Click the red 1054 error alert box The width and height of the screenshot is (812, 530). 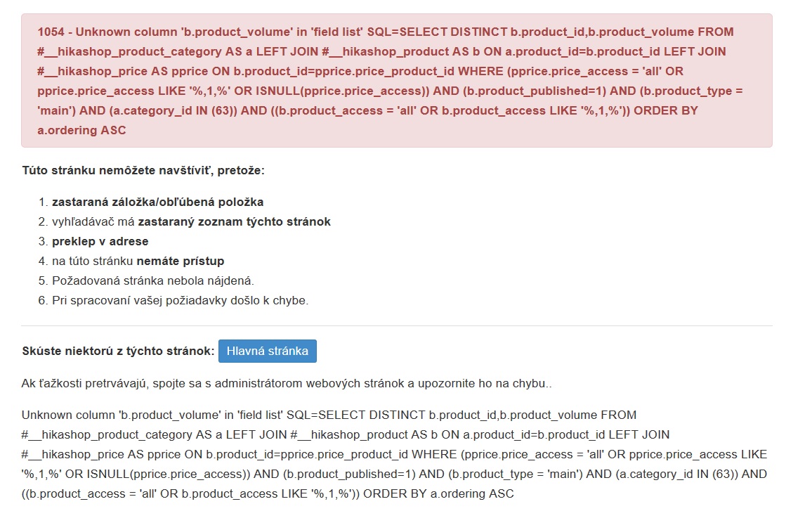coord(396,80)
